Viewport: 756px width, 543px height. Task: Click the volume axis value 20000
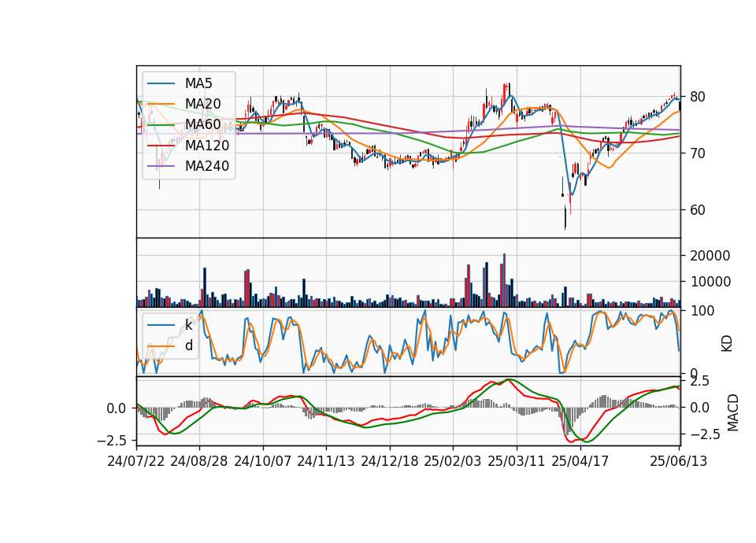click(710, 256)
